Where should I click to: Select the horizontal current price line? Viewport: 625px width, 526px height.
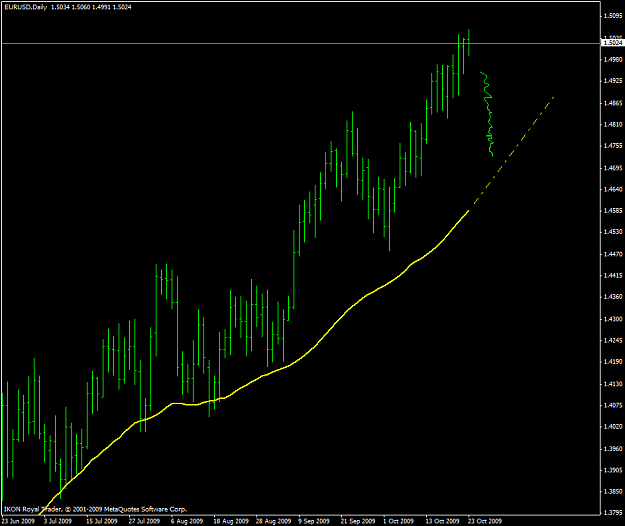click(301, 43)
